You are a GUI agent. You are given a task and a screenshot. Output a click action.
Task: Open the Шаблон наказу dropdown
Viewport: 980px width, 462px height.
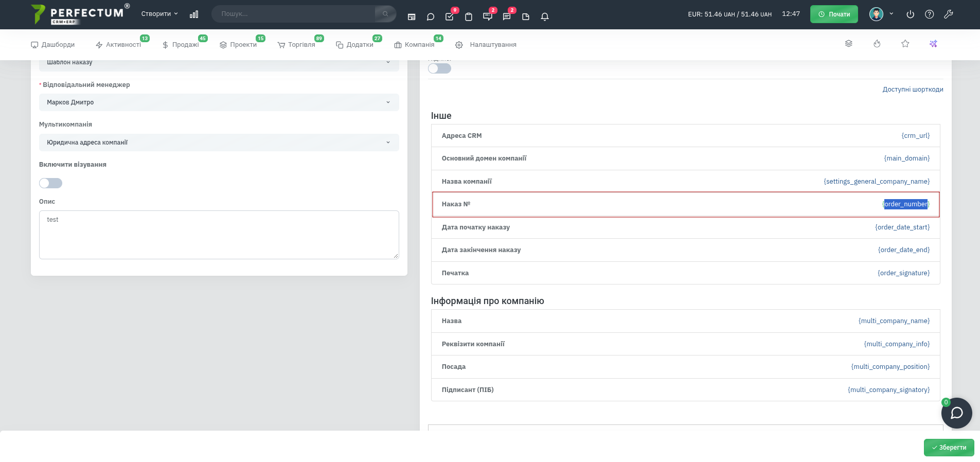pyautogui.click(x=219, y=63)
